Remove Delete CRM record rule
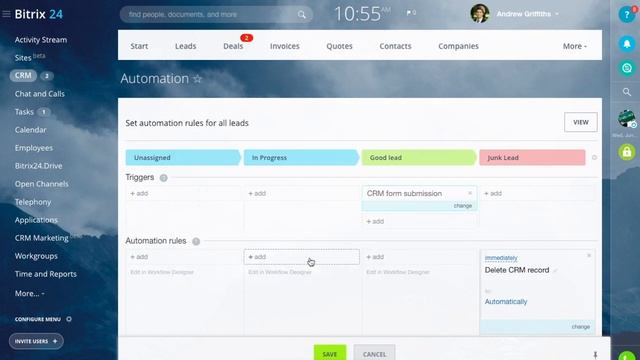The width and height of the screenshot is (640, 360). 589,256
